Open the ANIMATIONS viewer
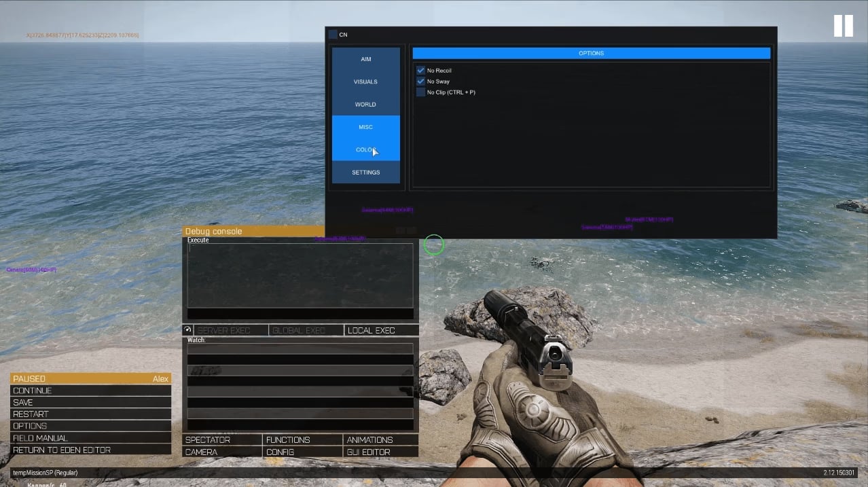 pyautogui.click(x=381, y=439)
